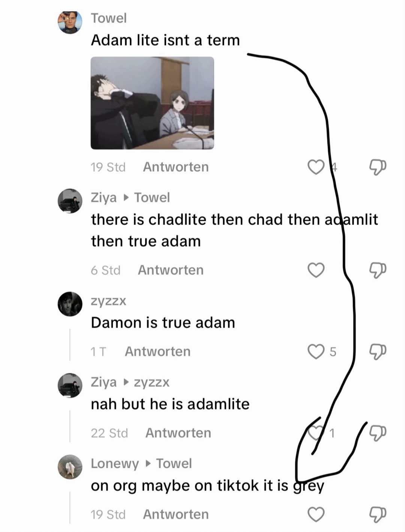Like Ziya's chadlite comment
Viewport: 405px width, 532px height.
[x=316, y=270]
